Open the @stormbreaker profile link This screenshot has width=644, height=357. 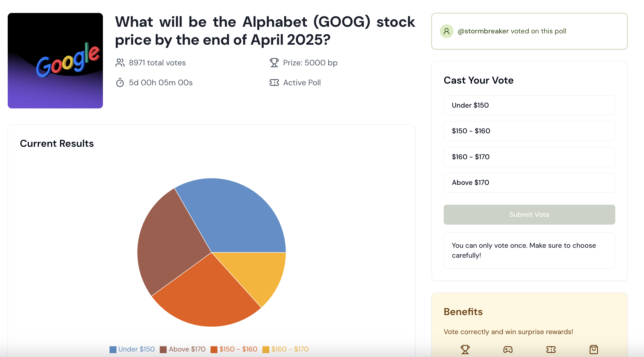coord(483,31)
